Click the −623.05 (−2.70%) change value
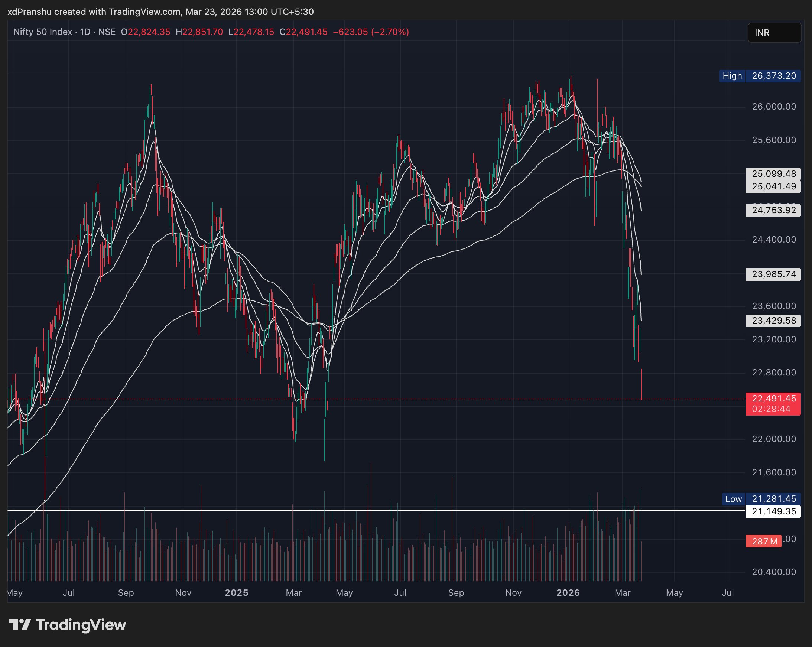Image resolution: width=812 pixels, height=647 pixels. click(371, 32)
